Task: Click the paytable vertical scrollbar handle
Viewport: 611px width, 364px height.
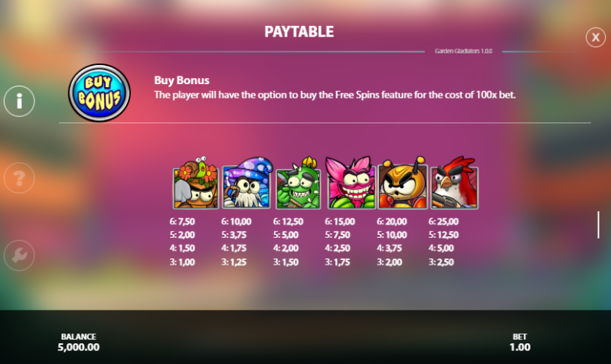Action: pyautogui.click(x=598, y=225)
